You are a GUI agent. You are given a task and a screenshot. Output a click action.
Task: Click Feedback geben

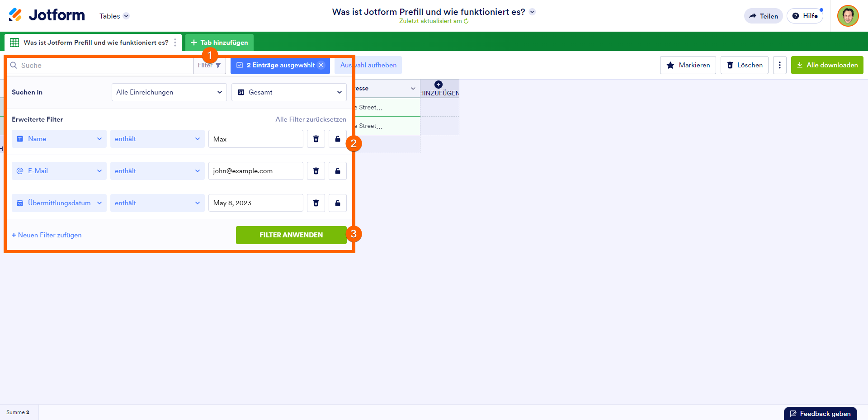[820, 414]
